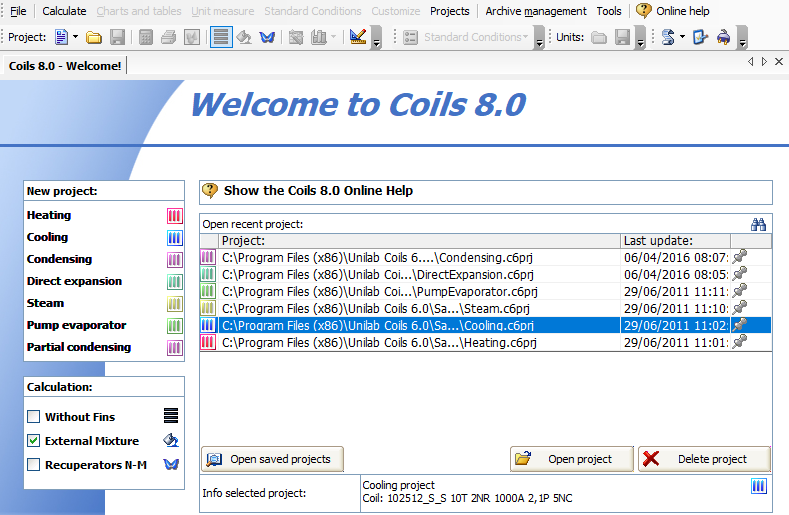Click the calculator icon in the toolbar
This screenshot has height=515, width=789.
point(145,37)
